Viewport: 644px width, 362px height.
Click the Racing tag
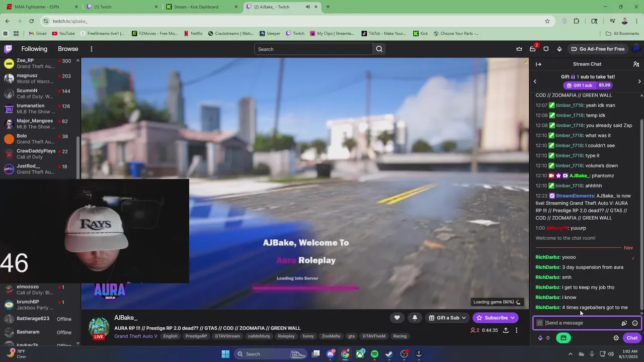tap(399, 336)
